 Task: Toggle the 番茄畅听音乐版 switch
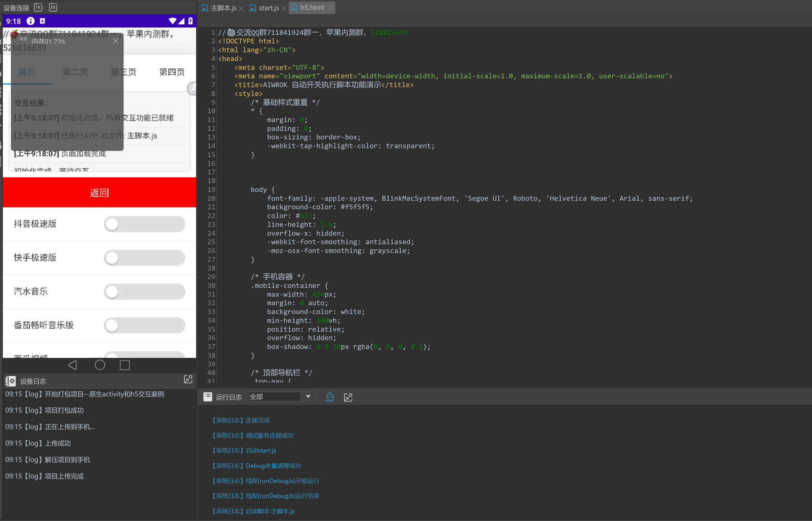[x=145, y=325]
